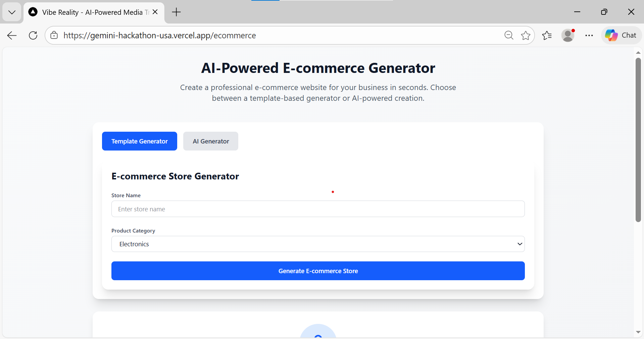Click the page scrollbar up arrow

pyautogui.click(x=638, y=53)
